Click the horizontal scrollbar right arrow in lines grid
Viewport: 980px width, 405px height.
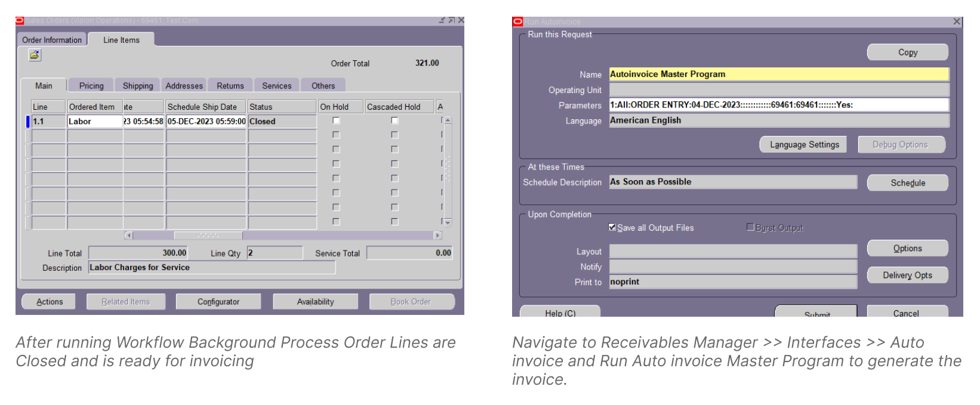point(438,236)
